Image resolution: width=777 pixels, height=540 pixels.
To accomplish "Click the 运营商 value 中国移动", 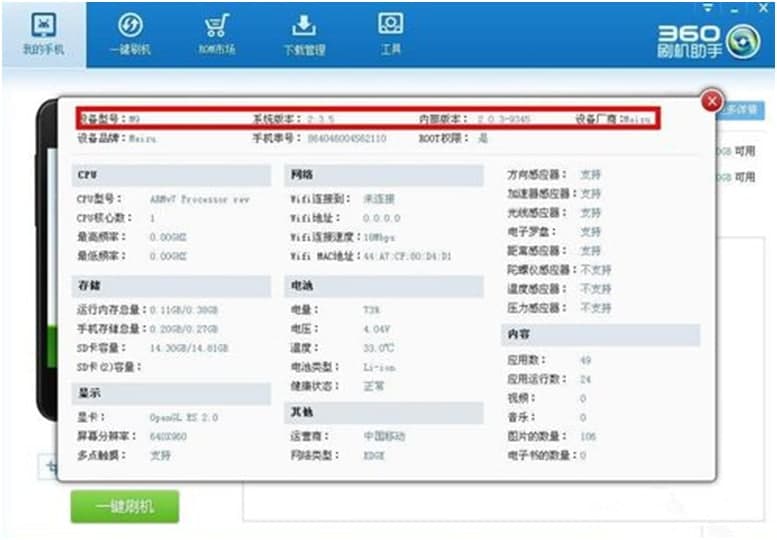I will coord(385,436).
